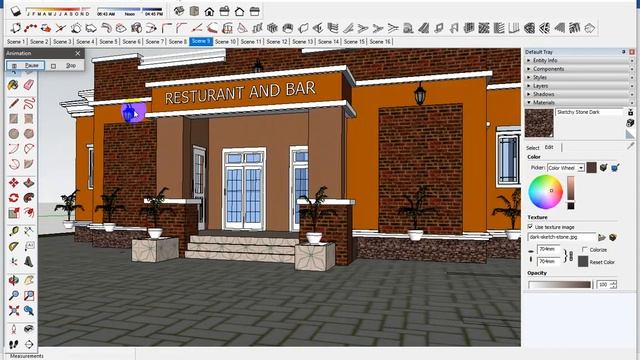The height and width of the screenshot is (360, 640).
Task: Pin the Default Tray
Action: (x=624, y=52)
